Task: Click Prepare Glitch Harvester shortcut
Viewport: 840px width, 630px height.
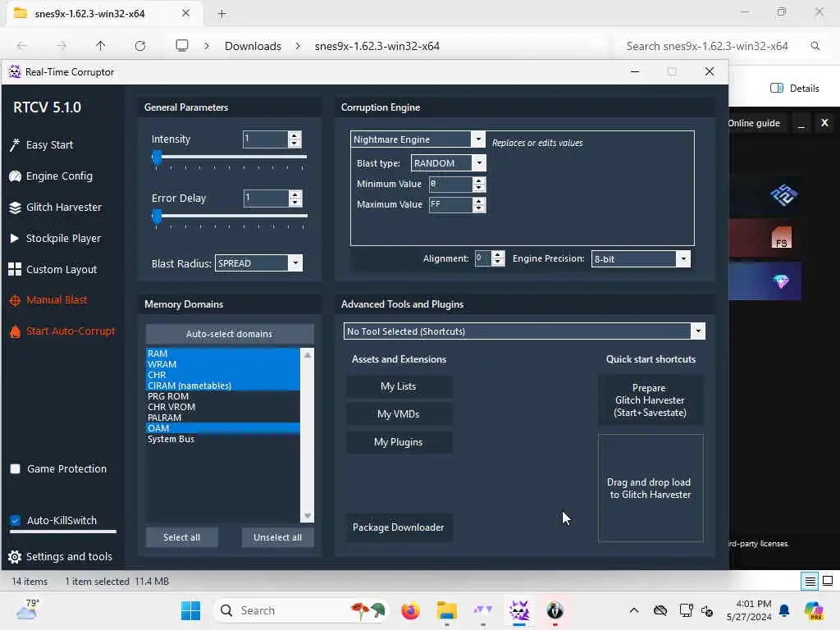Action: 651,400
